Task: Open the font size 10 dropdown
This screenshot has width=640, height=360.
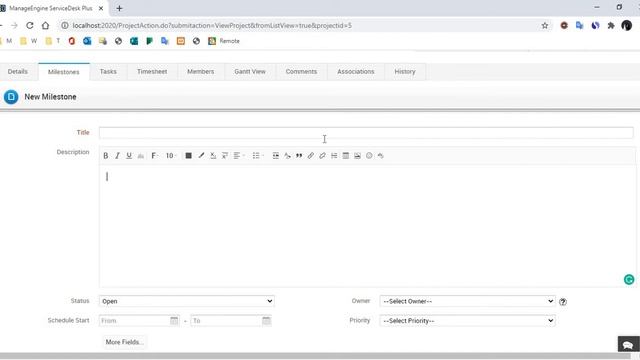Action: tap(171, 156)
